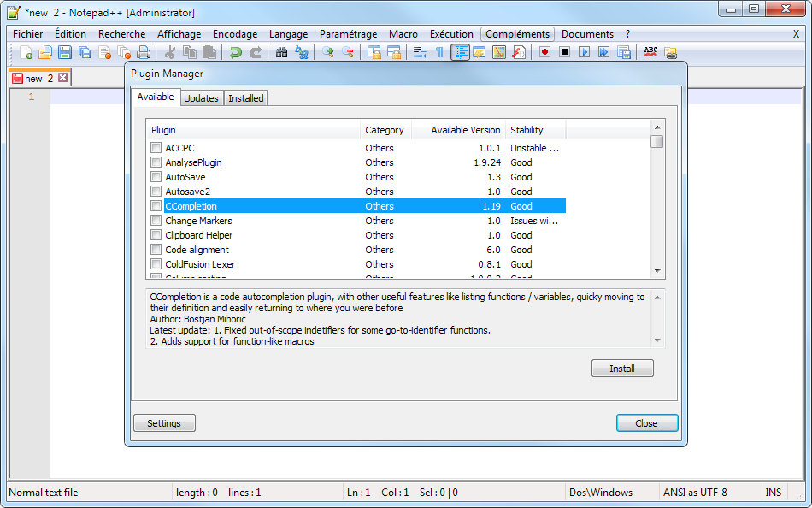This screenshot has width=812, height=508.
Task: Toggle show all characters paragraph mark
Action: click(x=439, y=52)
